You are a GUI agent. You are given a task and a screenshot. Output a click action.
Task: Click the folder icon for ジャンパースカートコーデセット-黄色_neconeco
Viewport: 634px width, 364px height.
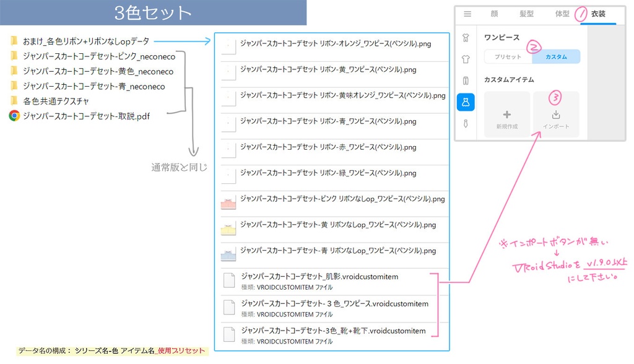coord(14,71)
